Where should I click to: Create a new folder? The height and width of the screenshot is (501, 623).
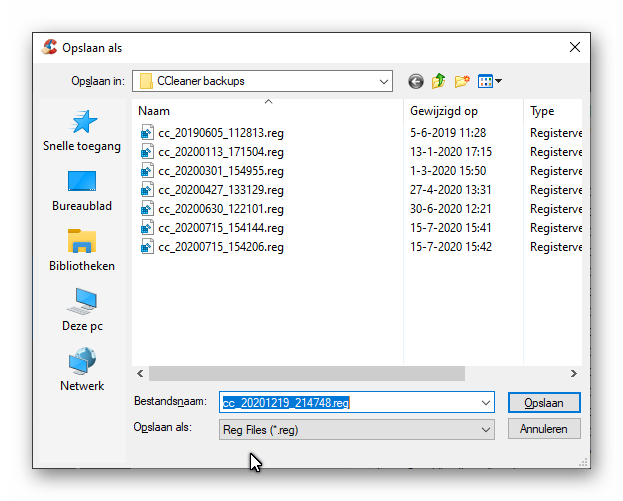(x=462, y=81)
